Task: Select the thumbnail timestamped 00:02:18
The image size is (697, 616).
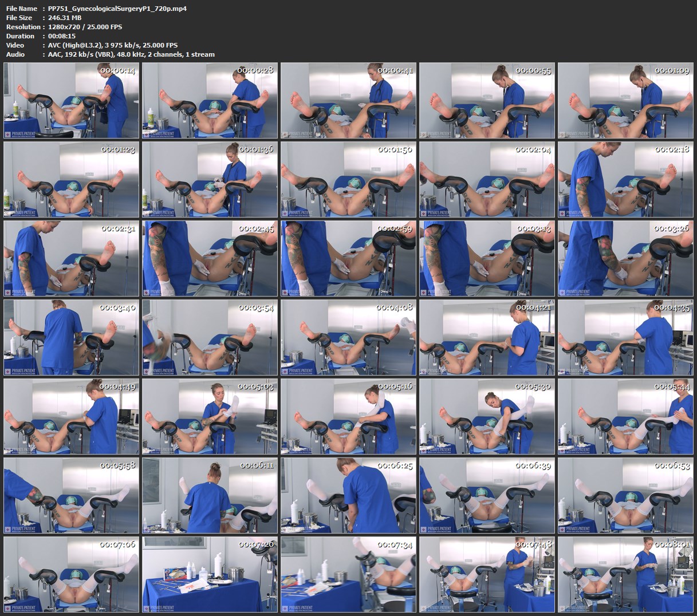Action: 625,179
